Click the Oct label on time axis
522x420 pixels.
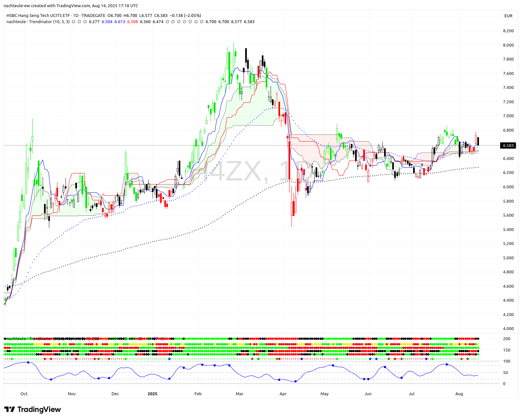(x=24, y=394)
